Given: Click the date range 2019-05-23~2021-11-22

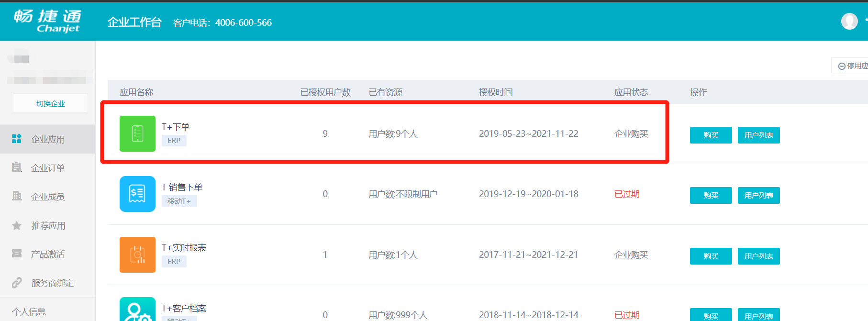Looking at the screenshot, I should (529, 133).
